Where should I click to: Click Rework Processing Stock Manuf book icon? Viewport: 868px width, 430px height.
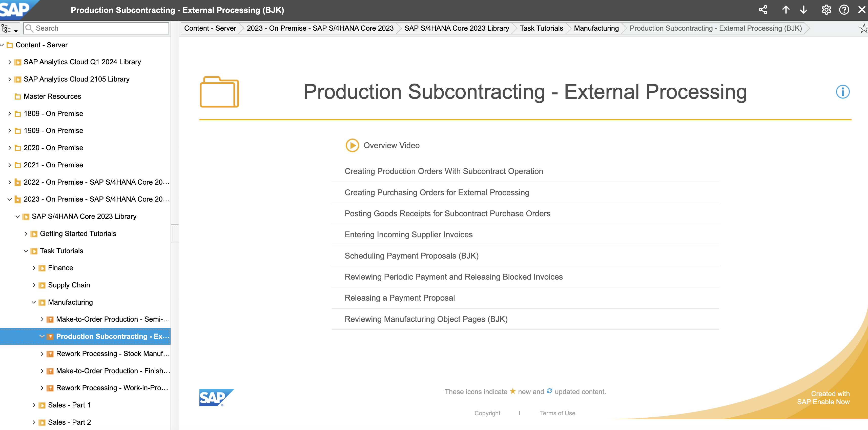point(50,354)
